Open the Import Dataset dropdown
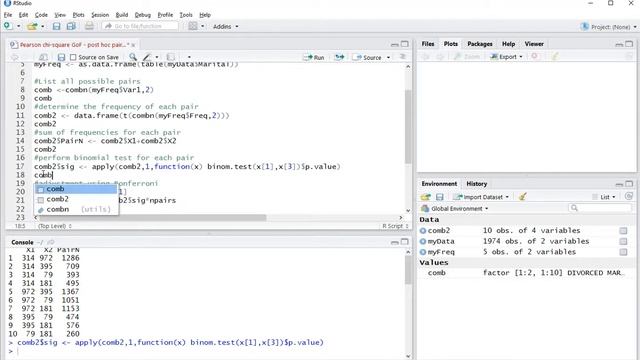This screenshot has height=360, width=640. [482, 197]
